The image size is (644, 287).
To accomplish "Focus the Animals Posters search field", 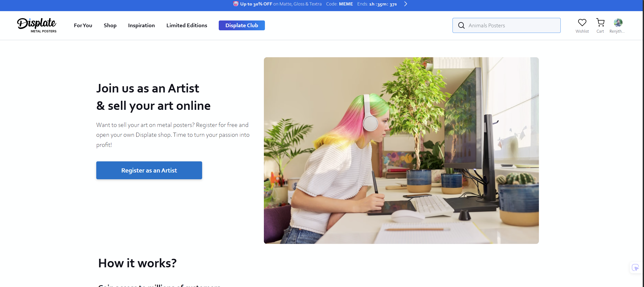I will coord(506,25).
